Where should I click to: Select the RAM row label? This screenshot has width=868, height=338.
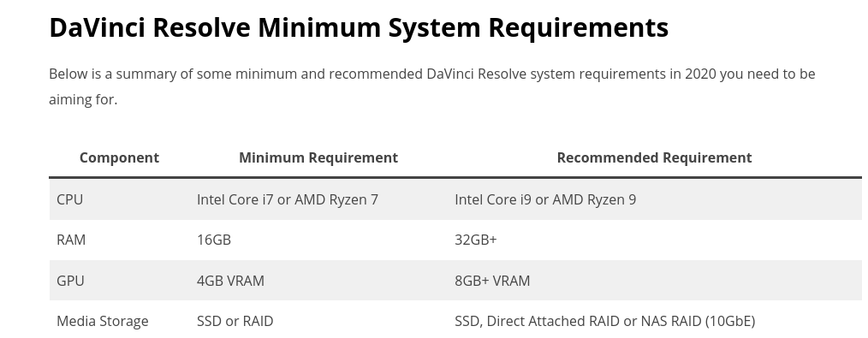pos(71,240)
